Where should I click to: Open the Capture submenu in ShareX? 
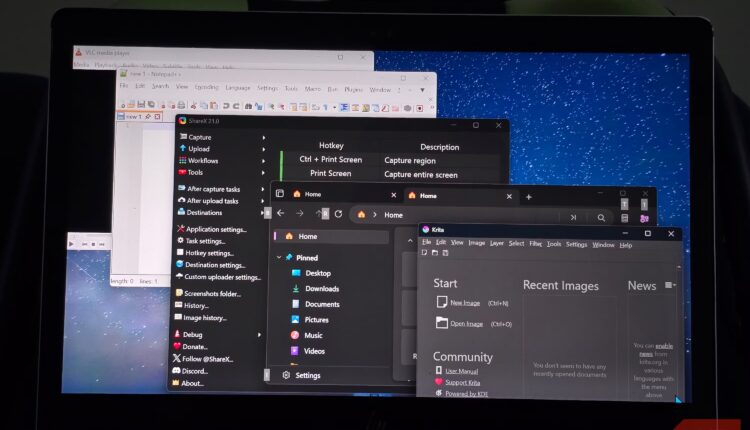[x=222, y=137]
